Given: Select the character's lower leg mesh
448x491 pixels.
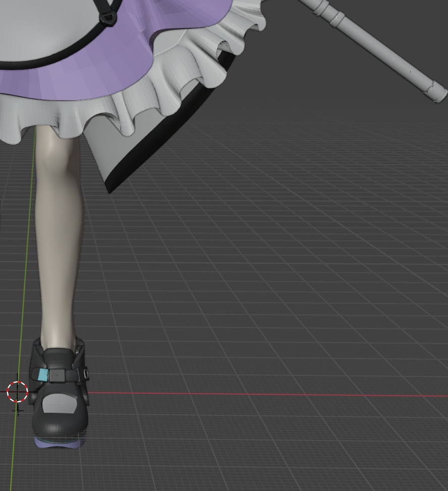Looking at the screenshot, I should pos(59,238).
